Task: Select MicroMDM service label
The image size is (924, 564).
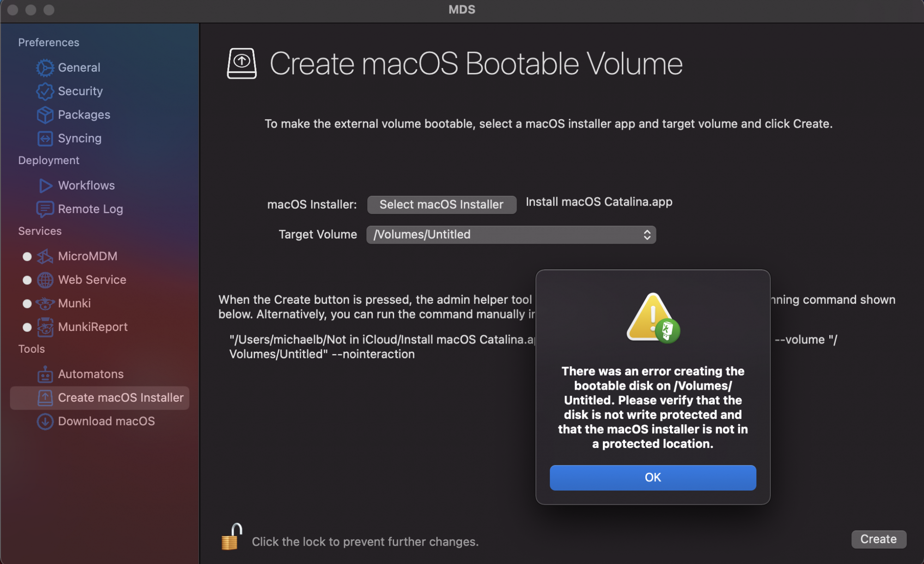Action: tap(88, 256)
